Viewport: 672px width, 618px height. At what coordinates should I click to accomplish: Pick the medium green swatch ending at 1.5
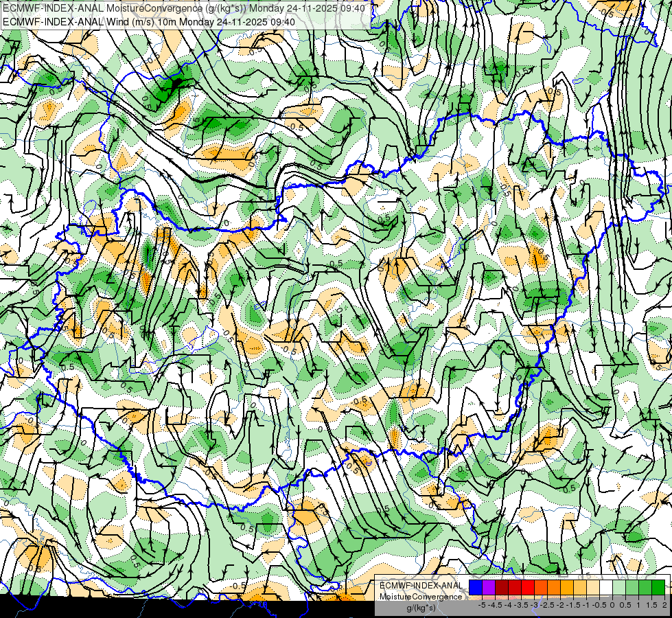tap(645, 587)
